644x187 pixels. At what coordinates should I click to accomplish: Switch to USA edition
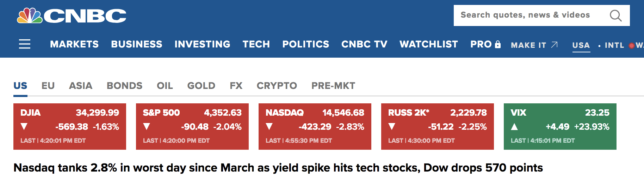click(x=581, y=45)
